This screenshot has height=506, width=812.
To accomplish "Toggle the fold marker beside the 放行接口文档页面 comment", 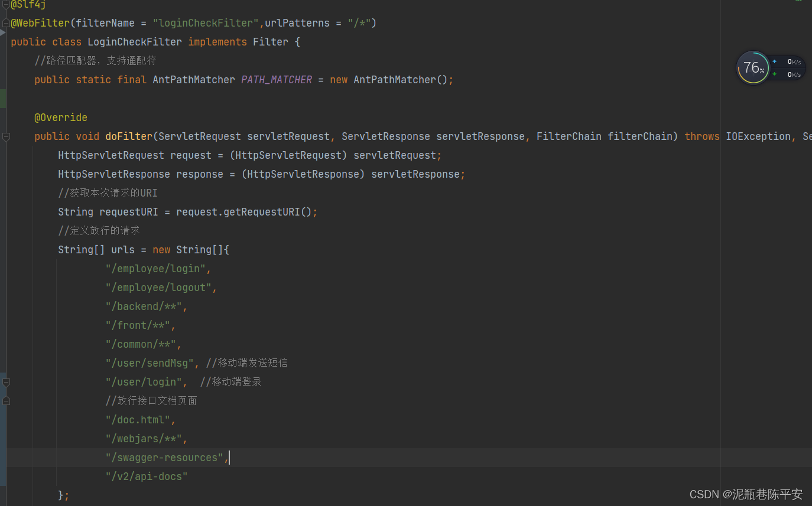I will click(6, 401).
